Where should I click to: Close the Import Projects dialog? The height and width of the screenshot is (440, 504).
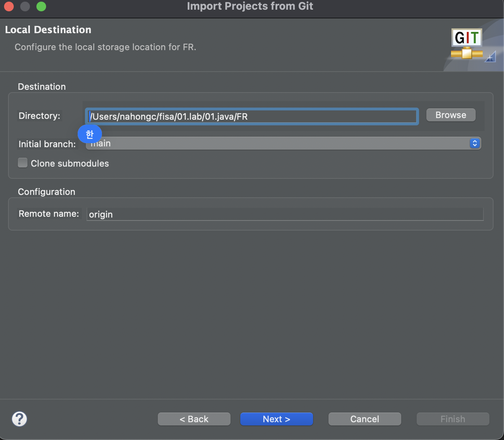pyautogui.click(x=9, y=6)
